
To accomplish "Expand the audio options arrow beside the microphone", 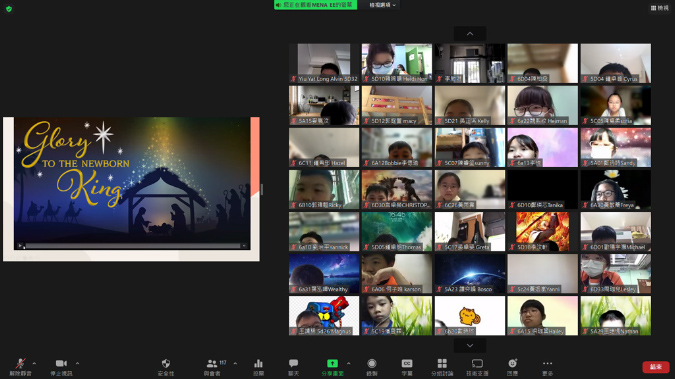I will click(34, 363).
